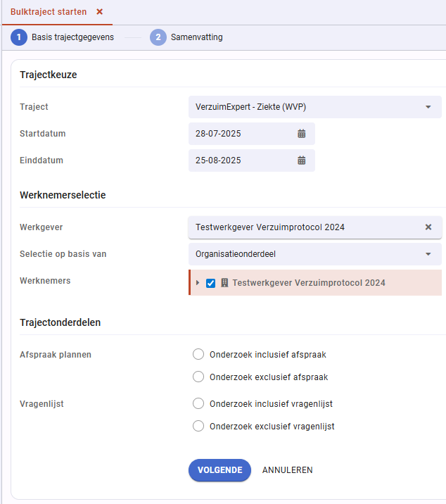
Task: Uncheck the Testwerkgever Verzuimprotocol 2024 checkbox
Action: (x=211, y=283)
